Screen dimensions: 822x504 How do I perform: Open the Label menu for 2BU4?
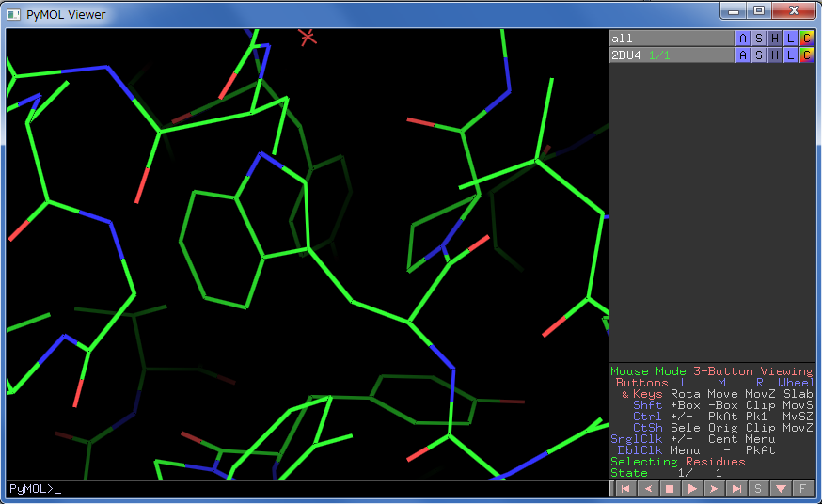(791, 55)
